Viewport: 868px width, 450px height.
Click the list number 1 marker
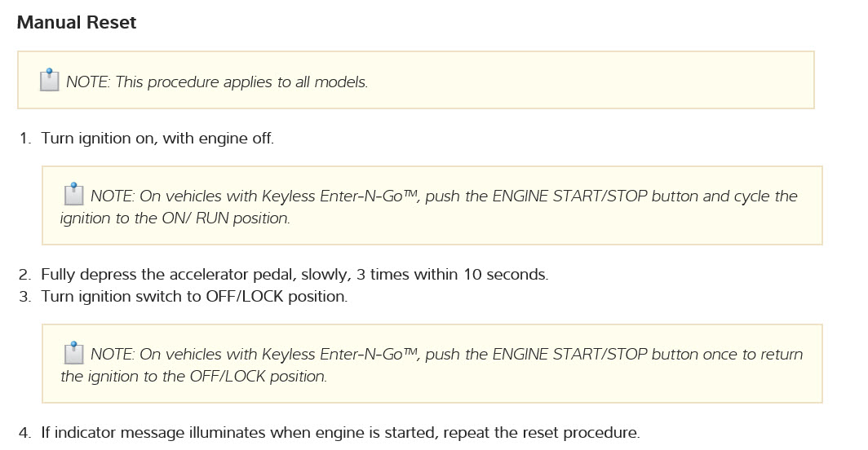tap(24, 139)
